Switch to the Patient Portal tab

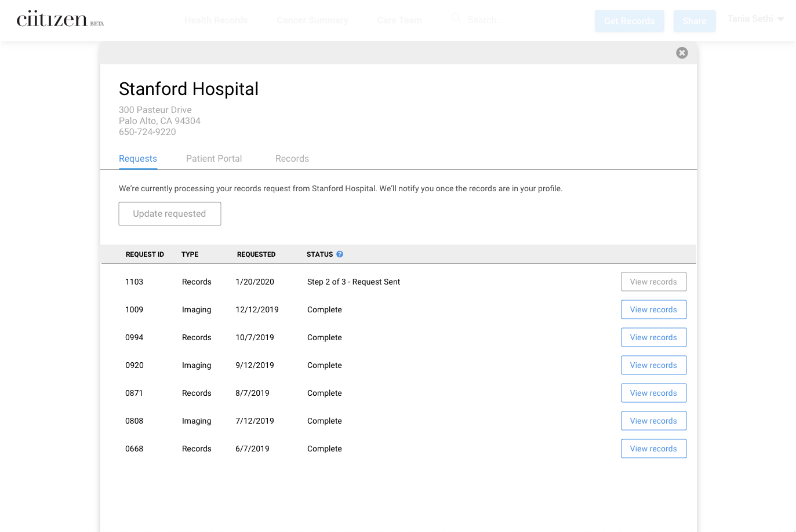point(214,159)
